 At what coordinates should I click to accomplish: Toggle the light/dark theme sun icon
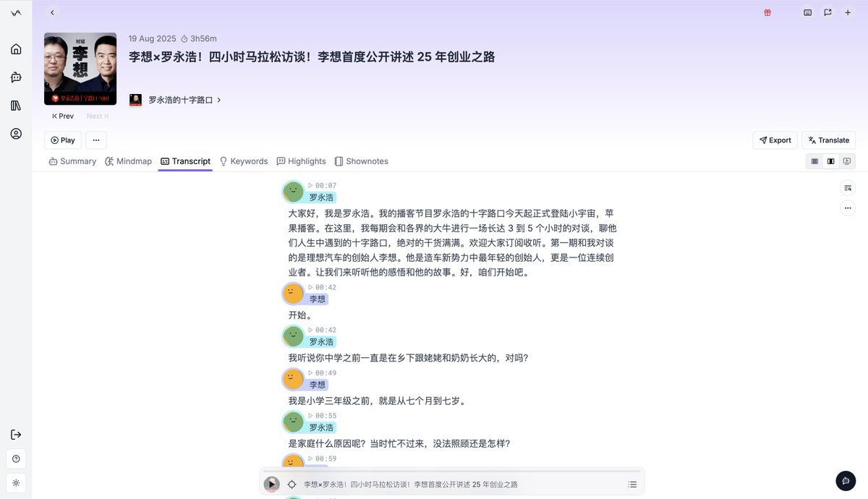pyautogui.click(x=16, y=482)
